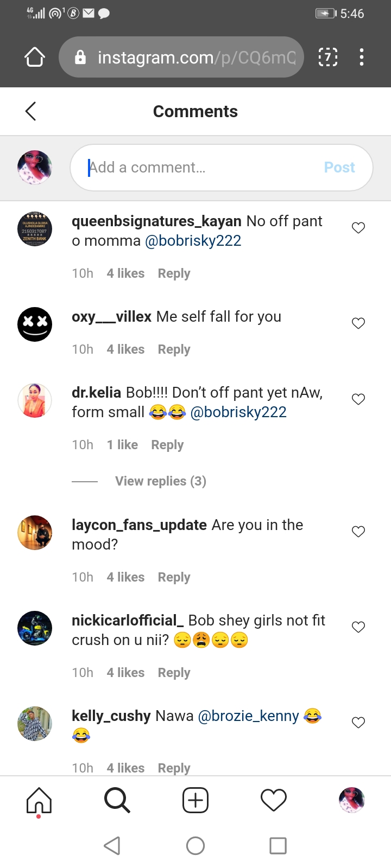The image size is (391, 868).
Task: Like the dr.kelia comment
Action: (358, 399)
